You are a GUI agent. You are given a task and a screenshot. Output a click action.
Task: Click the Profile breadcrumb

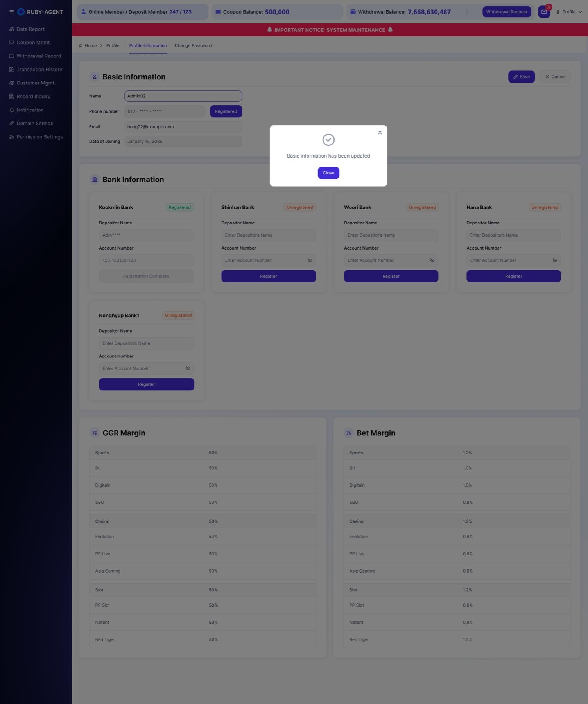coord(113,46)
